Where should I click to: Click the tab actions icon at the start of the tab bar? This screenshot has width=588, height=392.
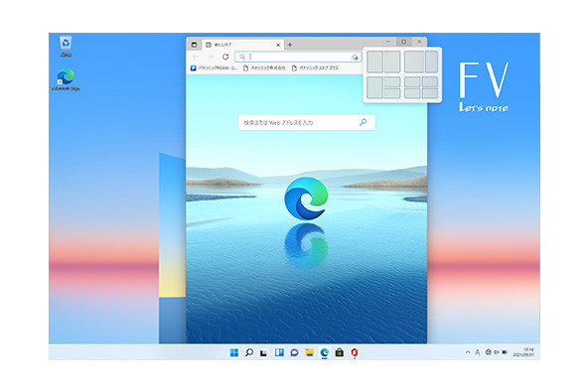194,45
